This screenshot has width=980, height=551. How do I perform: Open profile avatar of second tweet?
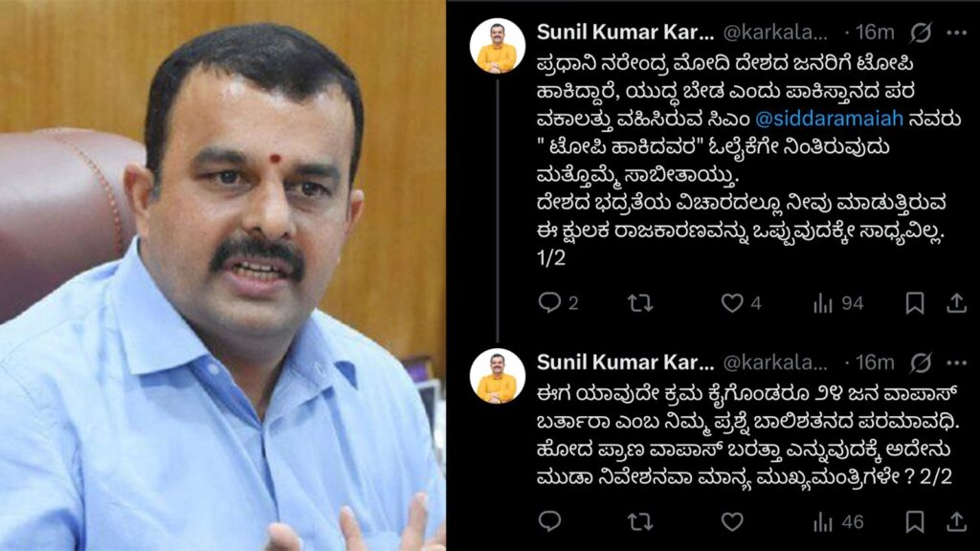[x=498, y=376]
